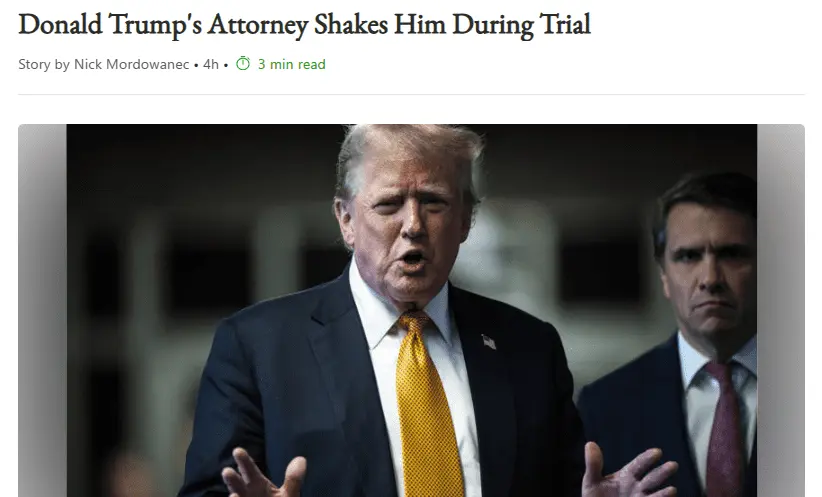Click the word "Trial" in the headline
This screenshot has width=822, height=497.
557,23
